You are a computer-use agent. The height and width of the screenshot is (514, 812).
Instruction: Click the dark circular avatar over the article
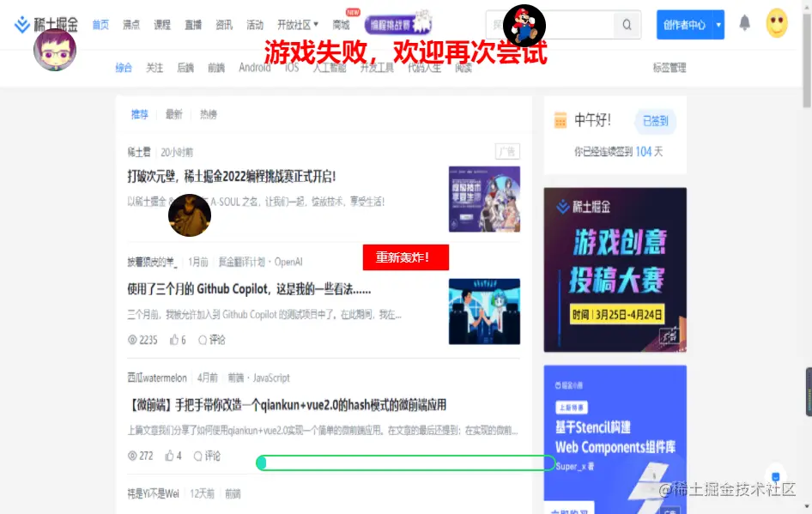click(190, 215)
